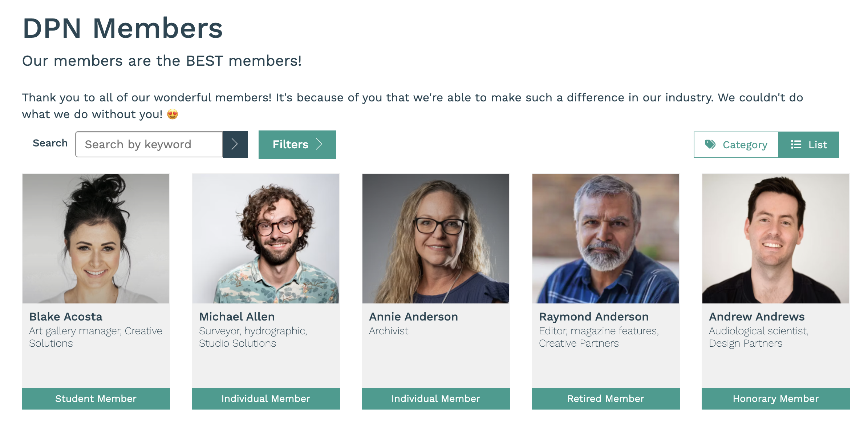
Task: Switch to Category view
Action: tap(736, 145)
